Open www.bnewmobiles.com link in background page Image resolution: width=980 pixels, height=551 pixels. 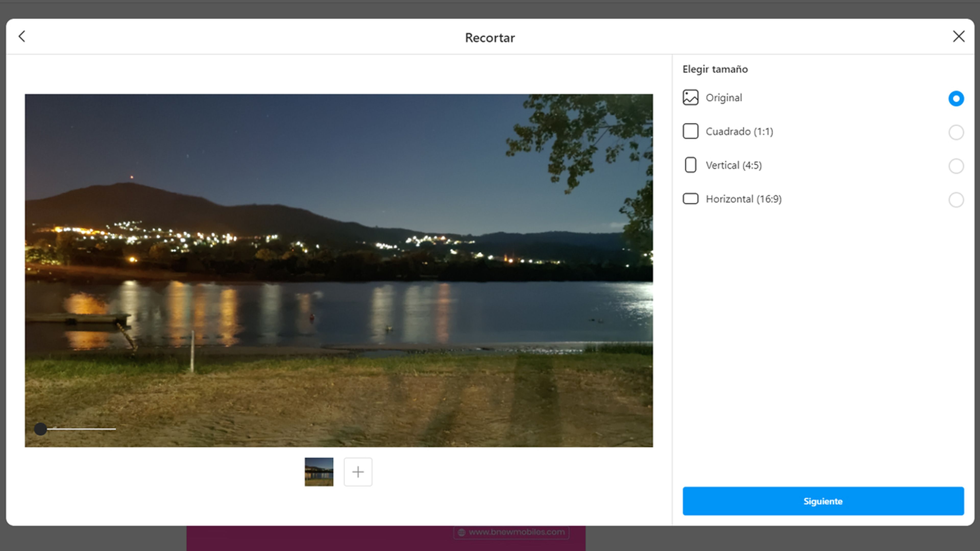pyautogui.click(x=511, y=532)
